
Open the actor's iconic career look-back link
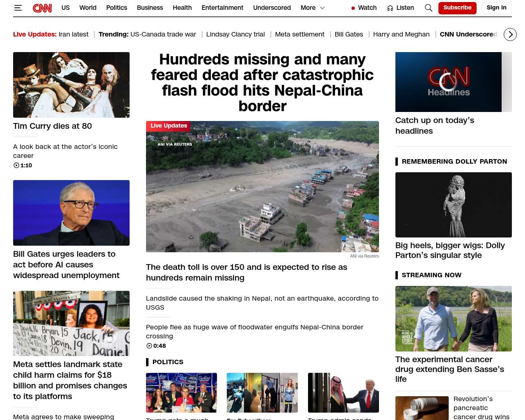coord(65,151)
